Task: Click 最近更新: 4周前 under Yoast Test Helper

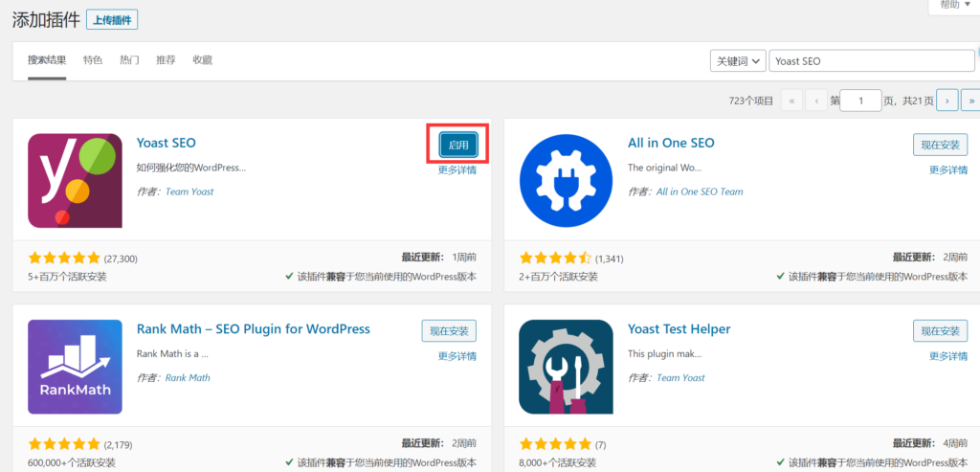Action: click(930, 444)
